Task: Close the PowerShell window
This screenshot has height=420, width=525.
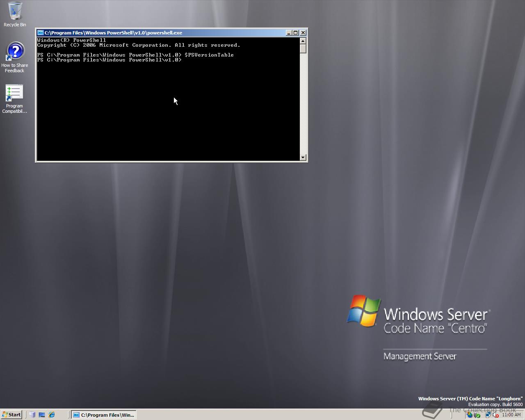Action: point(303,33)
